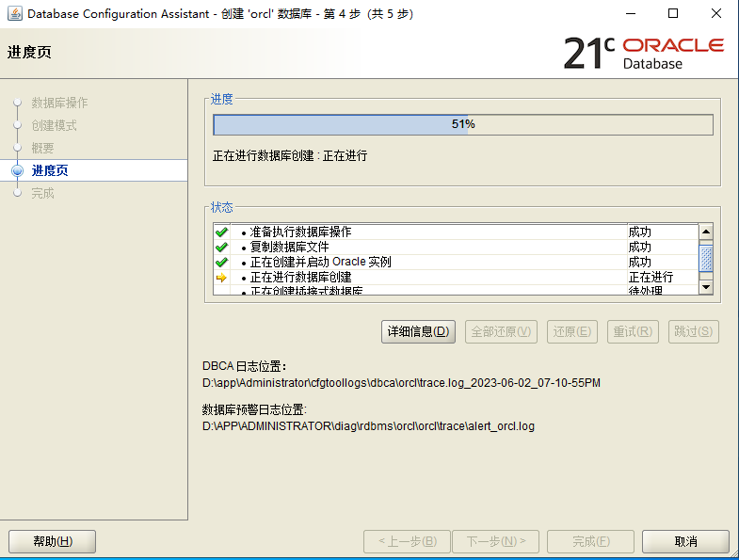This screenshot has height=560, width=739.
Task: Select the 进度页 step in sidebar
Action: click(50, 170)
